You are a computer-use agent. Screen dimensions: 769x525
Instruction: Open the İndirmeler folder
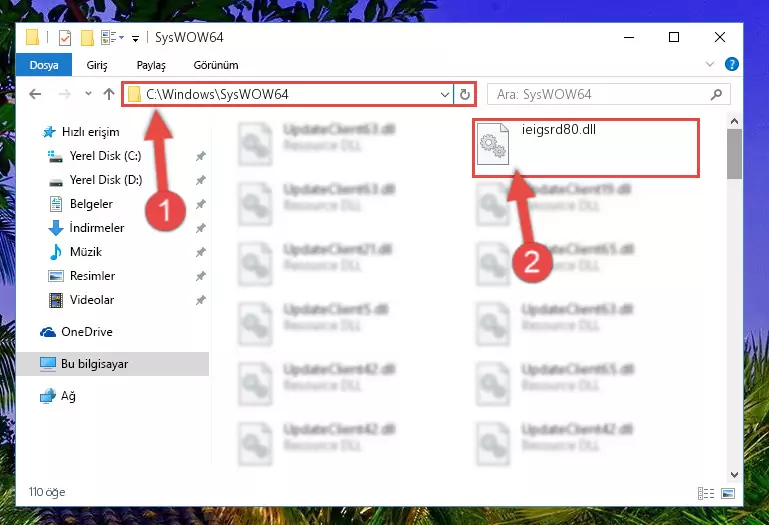tap(97, 228)
